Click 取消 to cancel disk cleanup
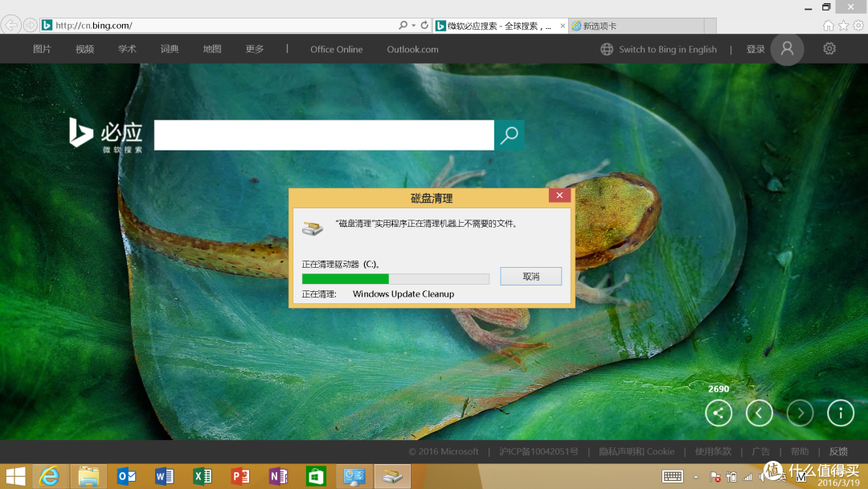The width and height of the screenshot is (868, 489). (x=531, y=277)
